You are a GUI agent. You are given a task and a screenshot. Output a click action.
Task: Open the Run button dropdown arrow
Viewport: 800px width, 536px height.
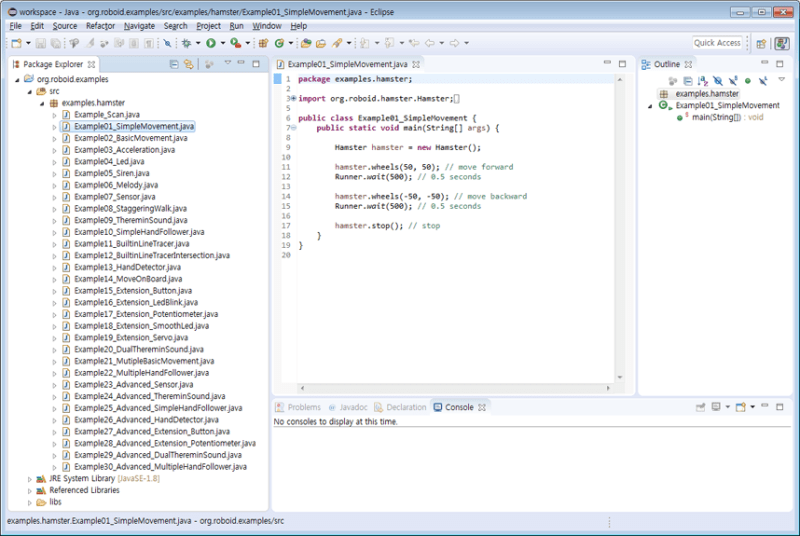tap(222, 43)
